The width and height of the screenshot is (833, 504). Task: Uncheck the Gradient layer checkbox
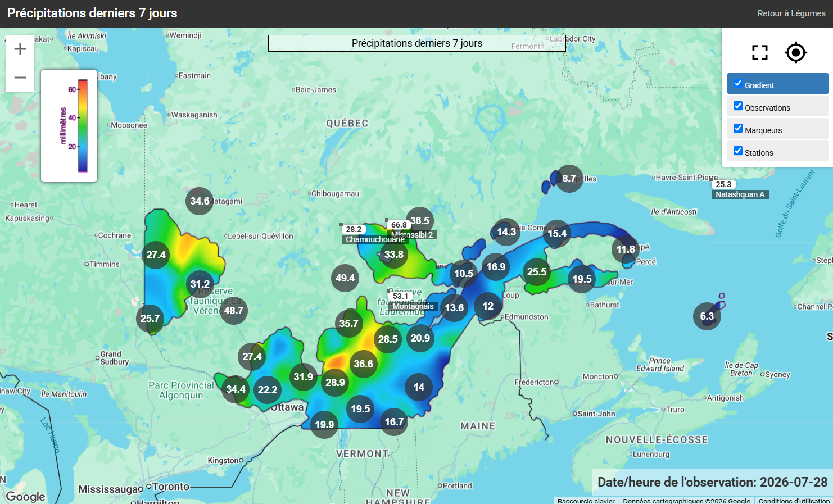tap(738, 83)
